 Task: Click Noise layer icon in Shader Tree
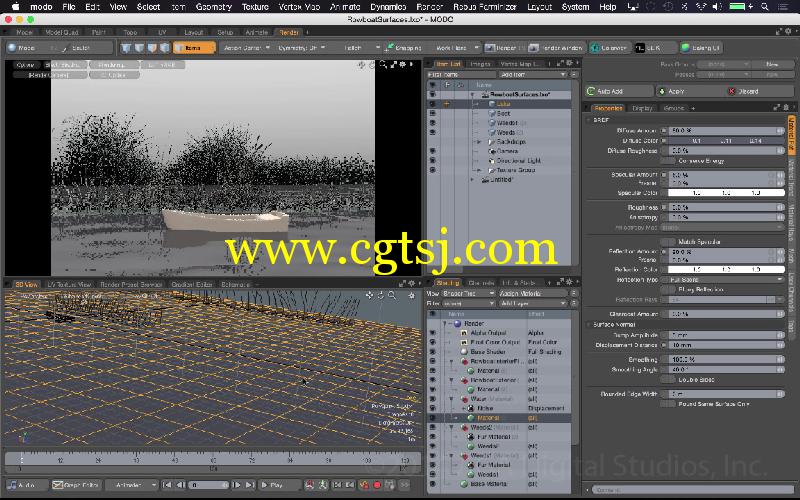[x=471, y=408]
